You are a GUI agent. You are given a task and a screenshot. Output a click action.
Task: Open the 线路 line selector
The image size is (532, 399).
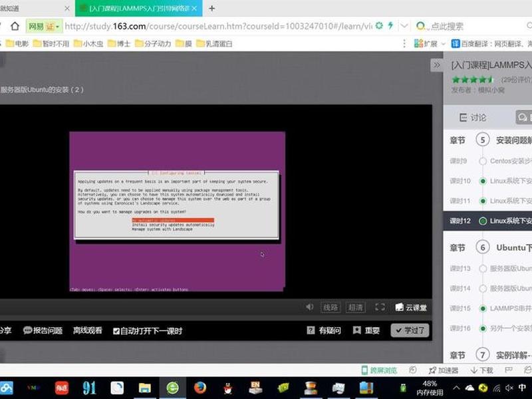[x=331, y=307]
